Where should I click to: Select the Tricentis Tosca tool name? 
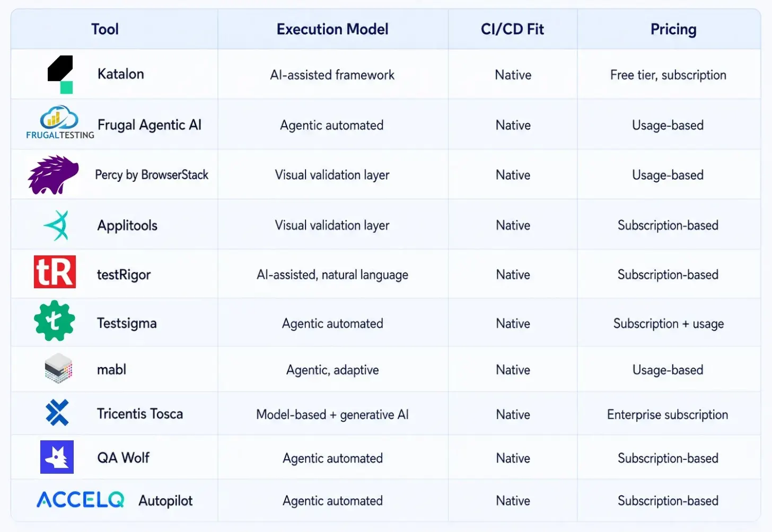[x=140, y=413]
